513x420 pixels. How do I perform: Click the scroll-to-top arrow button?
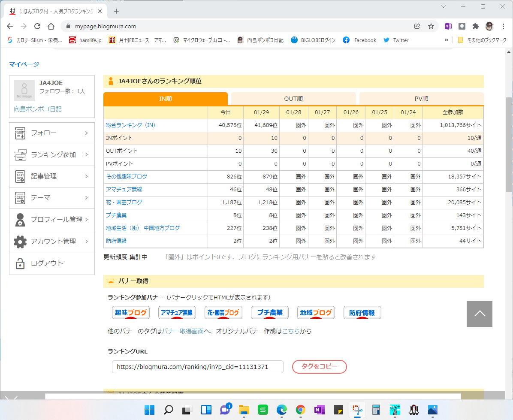[x=479, y=314]
